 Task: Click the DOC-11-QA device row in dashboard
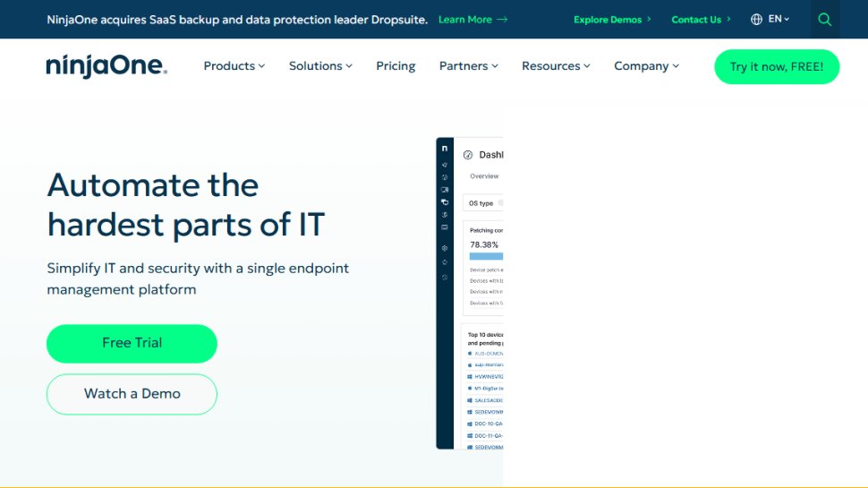[x=486, y=436]
